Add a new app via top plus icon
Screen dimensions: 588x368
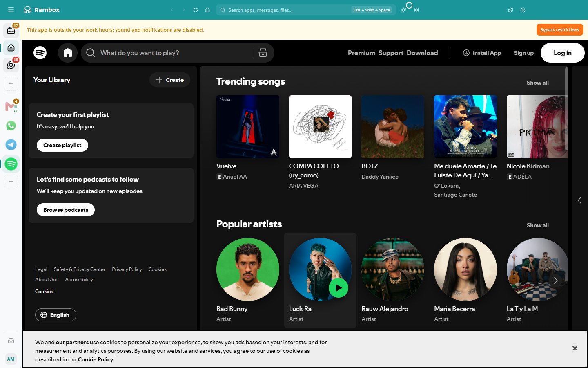coord(11,84)
